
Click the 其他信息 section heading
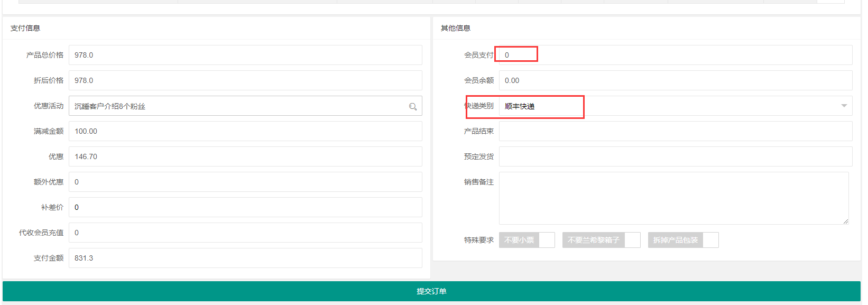456,28
